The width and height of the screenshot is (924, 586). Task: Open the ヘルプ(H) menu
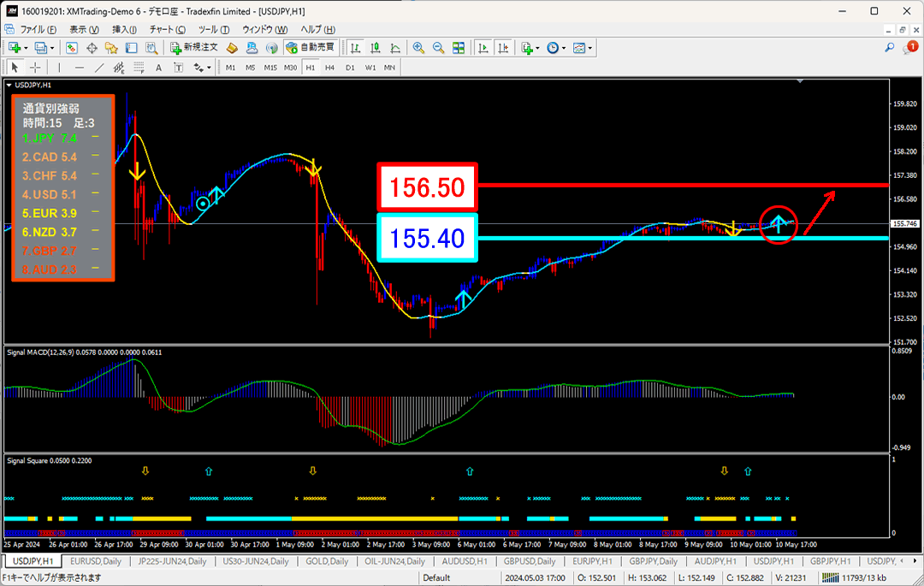pos(317,29)
